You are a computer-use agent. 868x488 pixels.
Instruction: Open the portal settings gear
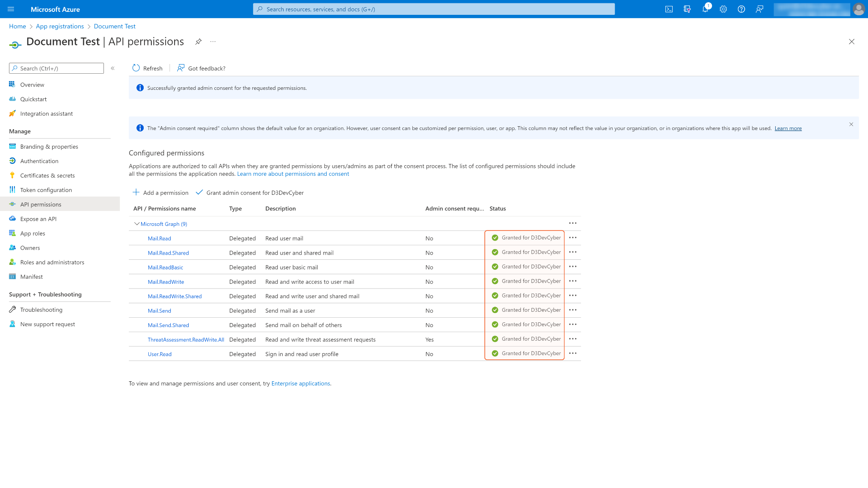pos(723,9)
